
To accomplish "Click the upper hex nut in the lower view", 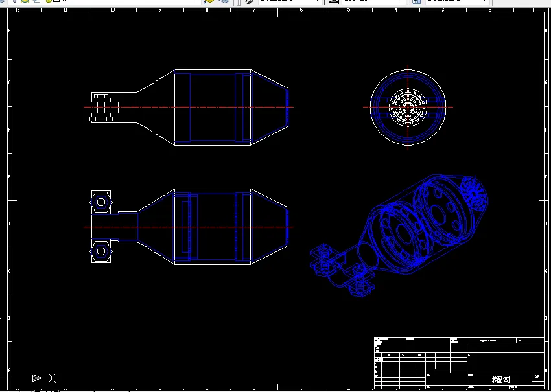I will click(101, 202).
